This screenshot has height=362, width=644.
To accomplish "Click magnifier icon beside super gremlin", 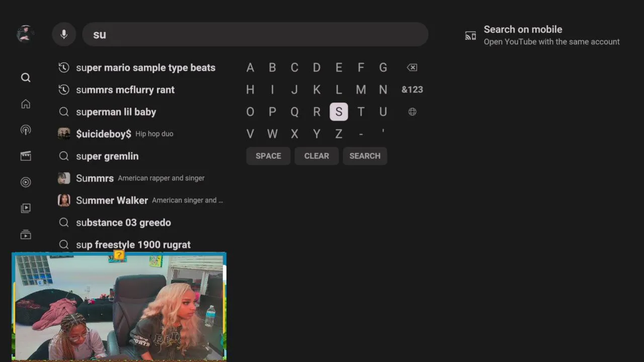I will pyautogui.click(x=64, y=156).
